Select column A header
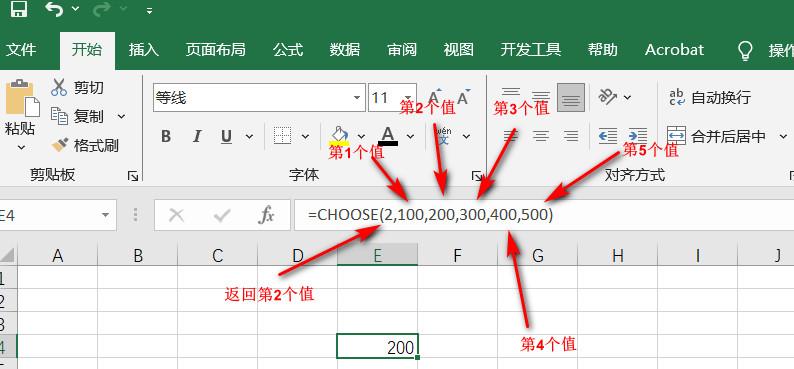Screen dimensions: 794x369 [58, 256]
